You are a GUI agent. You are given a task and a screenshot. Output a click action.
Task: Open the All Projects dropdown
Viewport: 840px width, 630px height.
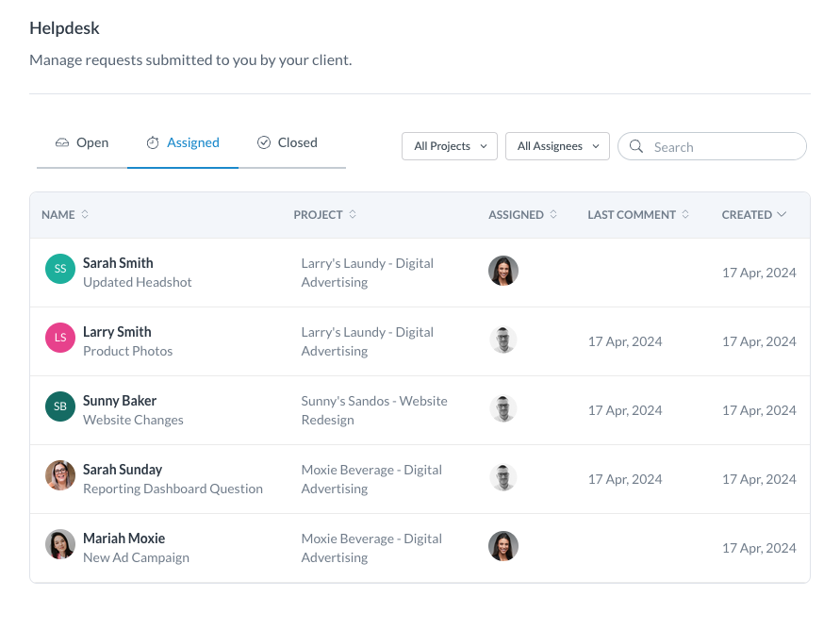coord(450,146)
